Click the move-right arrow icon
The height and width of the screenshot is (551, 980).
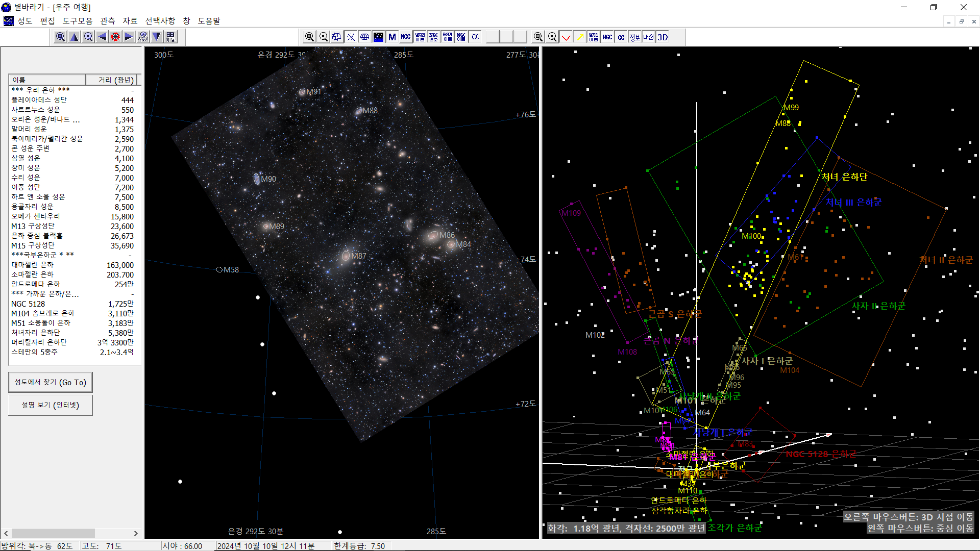(129, 37)
